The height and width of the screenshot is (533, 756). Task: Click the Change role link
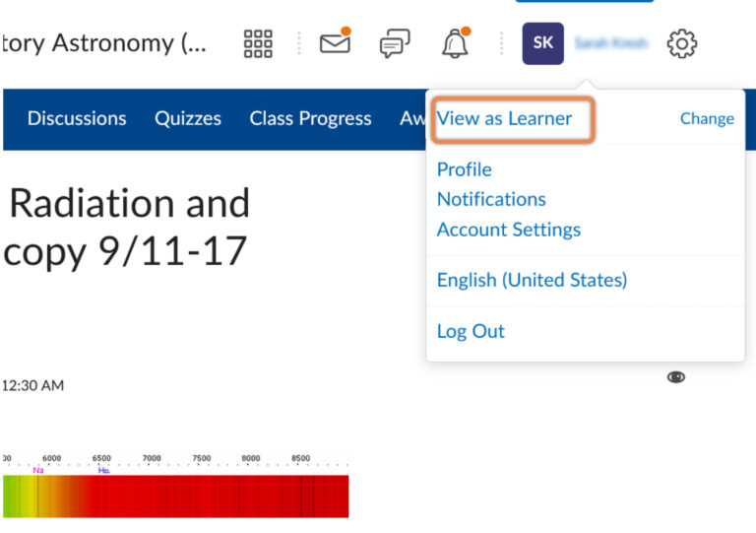[707, 118]
